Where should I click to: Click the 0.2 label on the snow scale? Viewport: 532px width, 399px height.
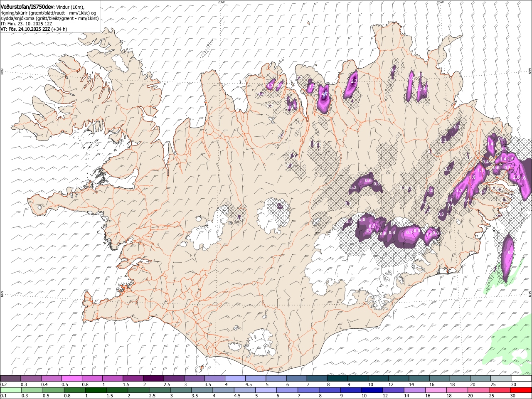pos(4,384)
